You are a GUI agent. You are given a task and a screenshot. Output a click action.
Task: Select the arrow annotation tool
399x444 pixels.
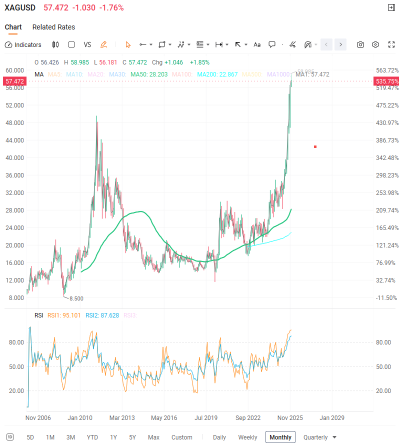[x=238, y=45]
